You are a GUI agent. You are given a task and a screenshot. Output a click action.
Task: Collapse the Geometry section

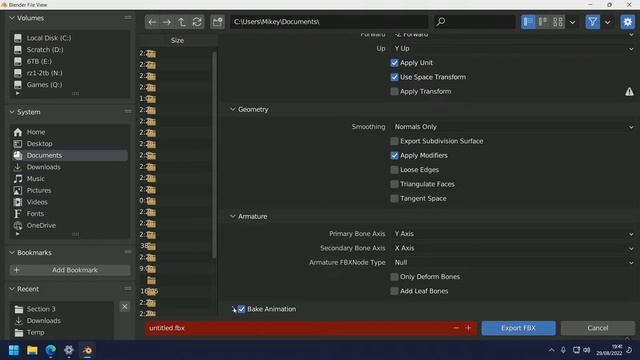233,109
